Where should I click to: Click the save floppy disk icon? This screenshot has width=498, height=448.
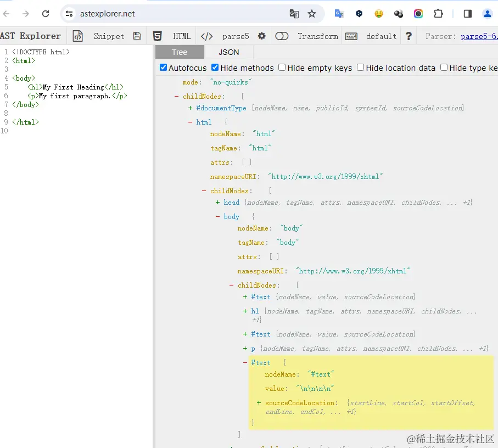[137, 36]
